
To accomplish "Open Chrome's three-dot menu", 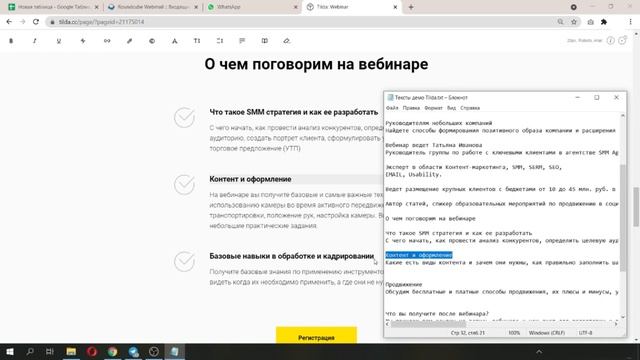I will tap(630, 22).
